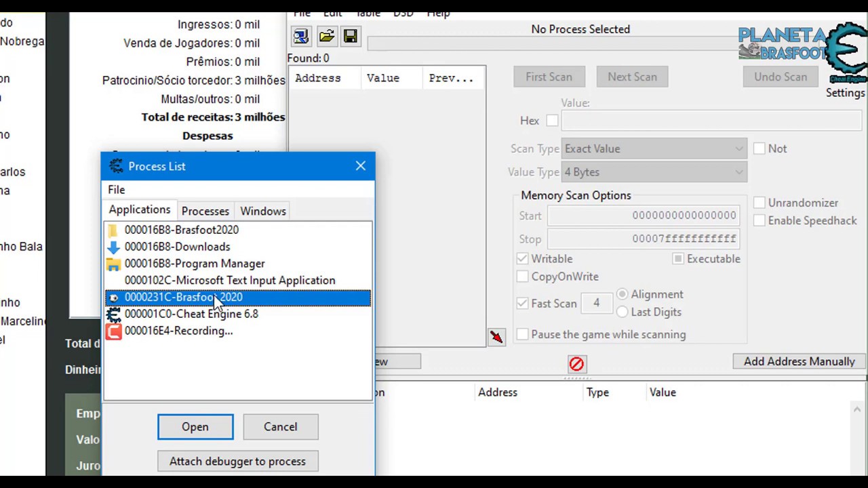
Task: Click Patrocinio/Sócio torcedor line in Brasfoot
Action: click(x=194, y=81)
